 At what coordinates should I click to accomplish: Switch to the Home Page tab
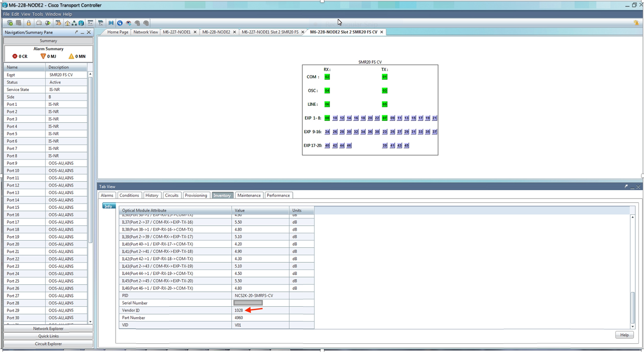click(118, 32)
